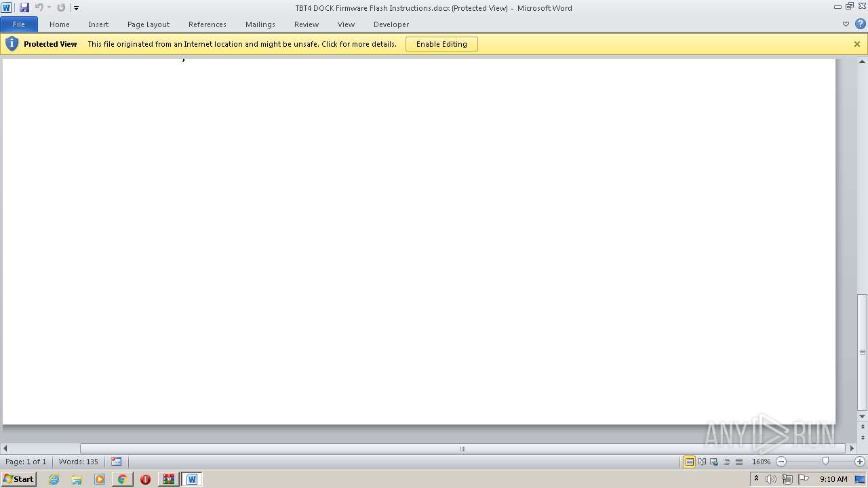Screen dimensions: 868x488
Task: Open the File tab
Action: click(19, 24)
